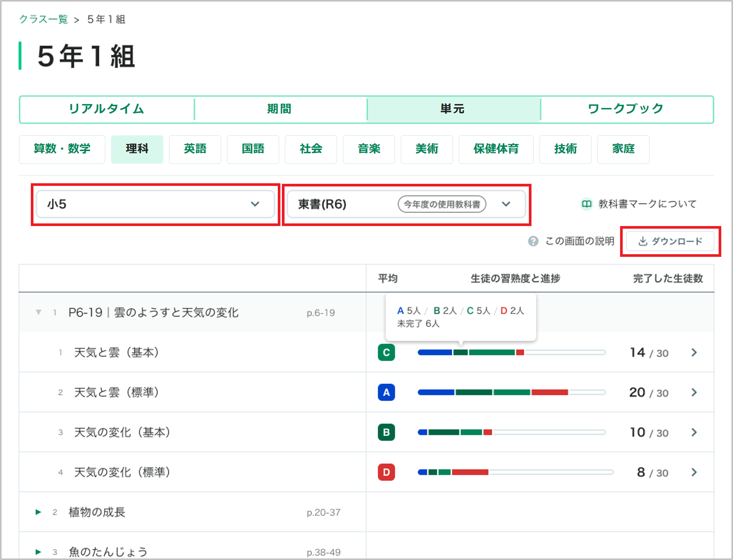This screenshot has height=560, width=733.
Task: Open the ワークブック tab
Action: coord(626,109)
